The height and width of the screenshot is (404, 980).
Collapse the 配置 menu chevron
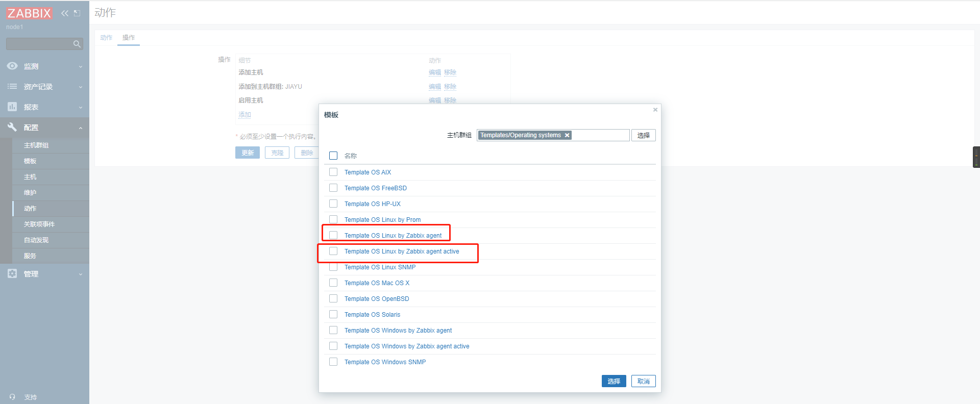[x=81, y=128]
